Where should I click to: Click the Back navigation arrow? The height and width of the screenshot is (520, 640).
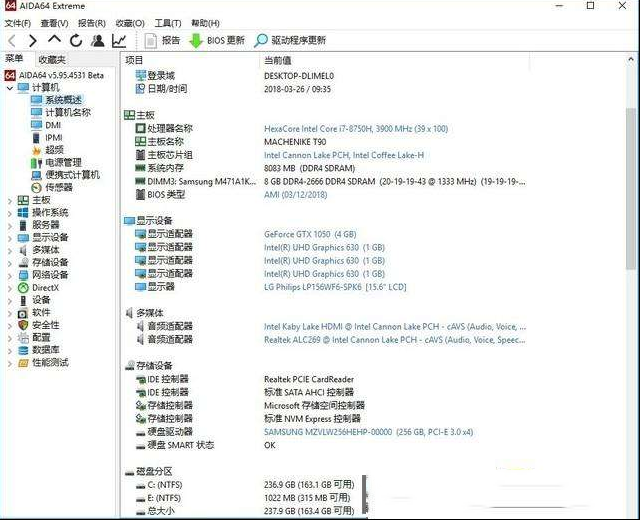[12, 40]
